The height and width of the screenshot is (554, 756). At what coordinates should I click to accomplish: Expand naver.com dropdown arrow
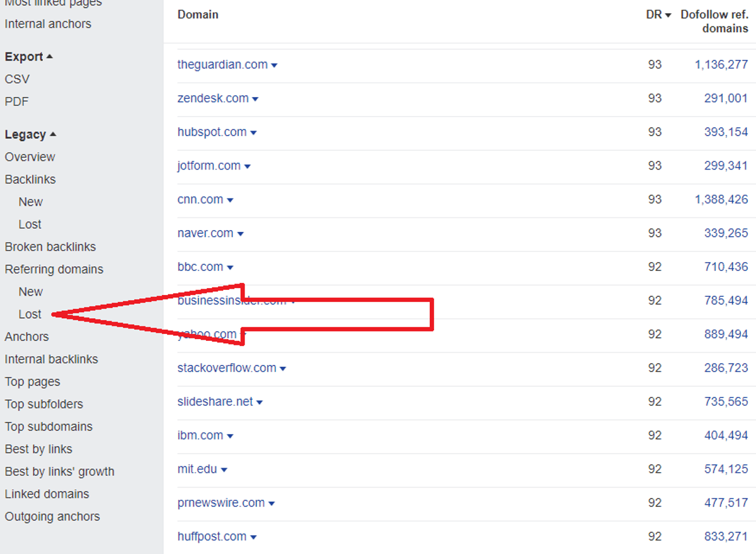tap(241, 234)
